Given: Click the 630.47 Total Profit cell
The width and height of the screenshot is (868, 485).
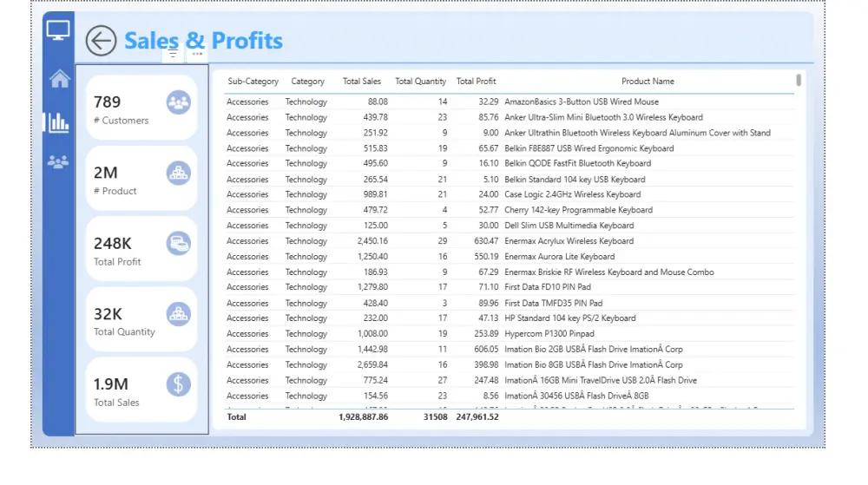Looking at the screenshot, I should coord(486,240).
